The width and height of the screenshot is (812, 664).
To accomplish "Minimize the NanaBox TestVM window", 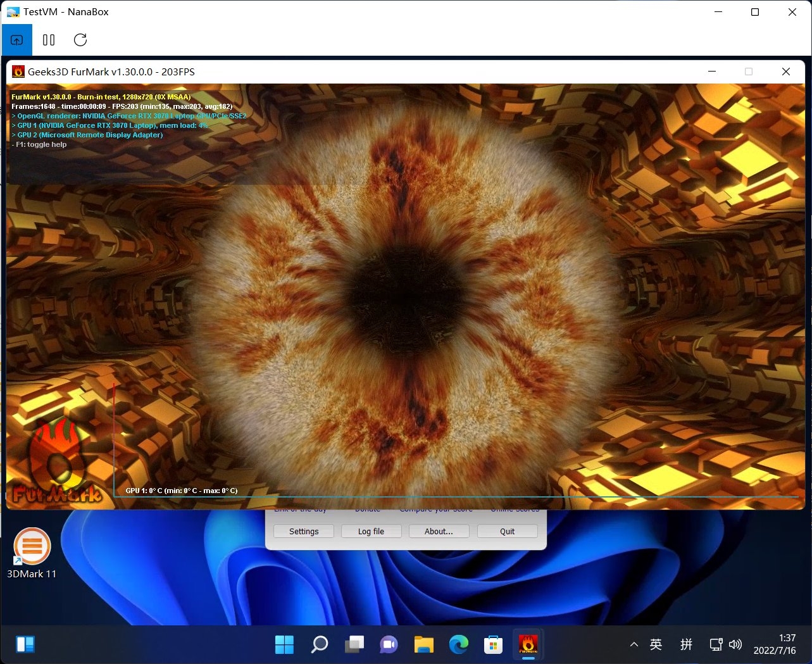I will 718,12.
